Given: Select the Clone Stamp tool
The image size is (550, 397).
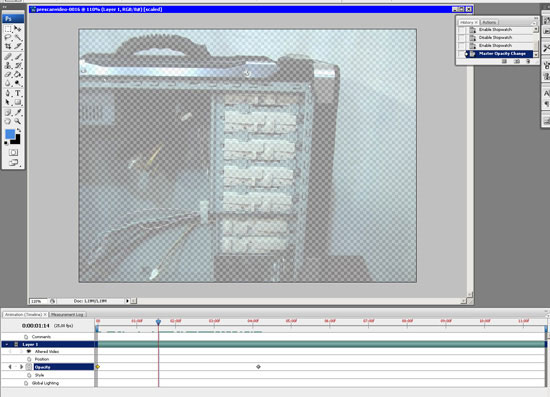Looking at the screenshot, I should [8, 65].
